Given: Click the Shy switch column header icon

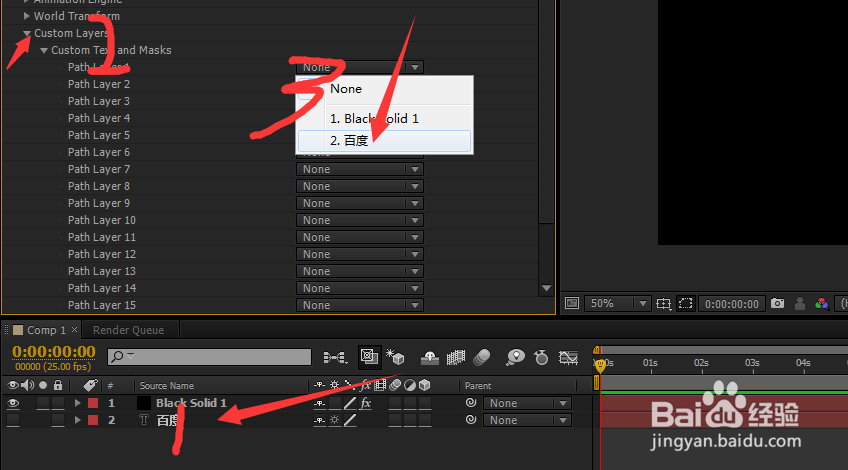Looking at the screenshot, I should [x=320, y=385].
